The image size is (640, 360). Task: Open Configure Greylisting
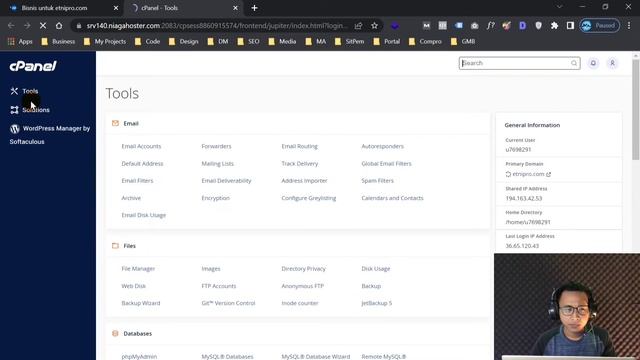(x=309, y=198)
